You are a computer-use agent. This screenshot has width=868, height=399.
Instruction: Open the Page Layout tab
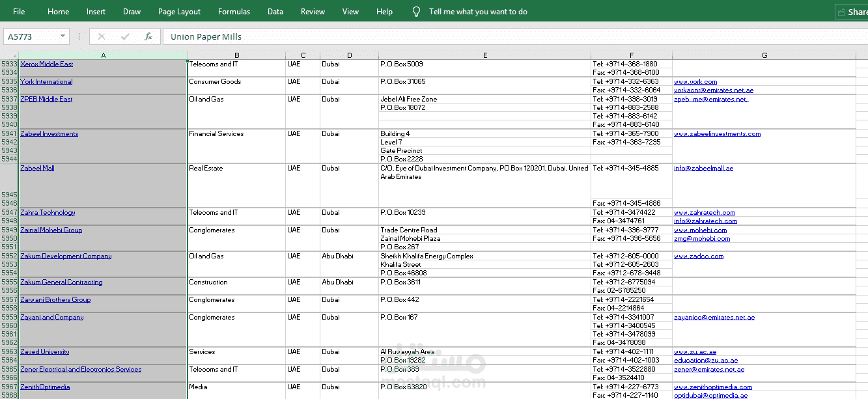[179, 12]
